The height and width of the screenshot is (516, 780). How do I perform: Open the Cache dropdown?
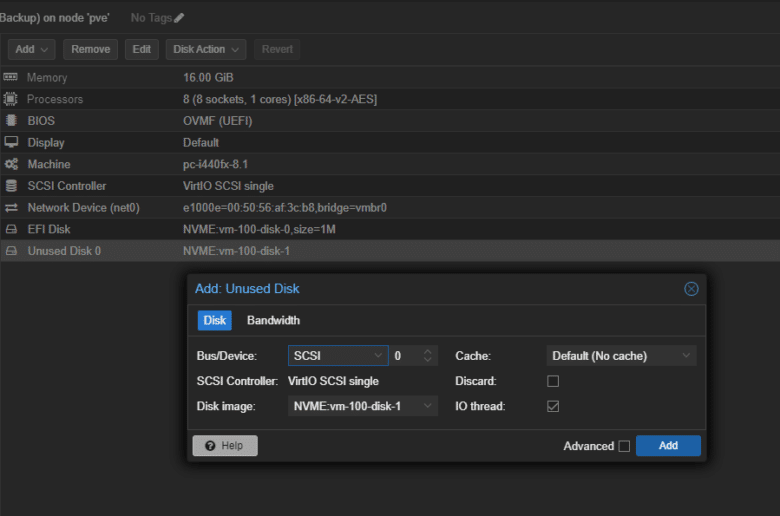621,356
